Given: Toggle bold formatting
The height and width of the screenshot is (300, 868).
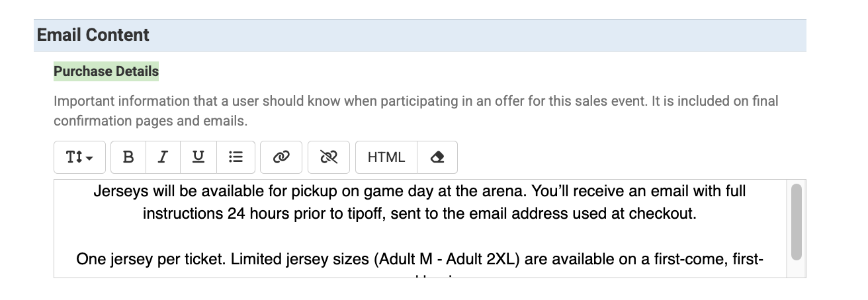Looking at the screenshot, I should pos(128,157).
